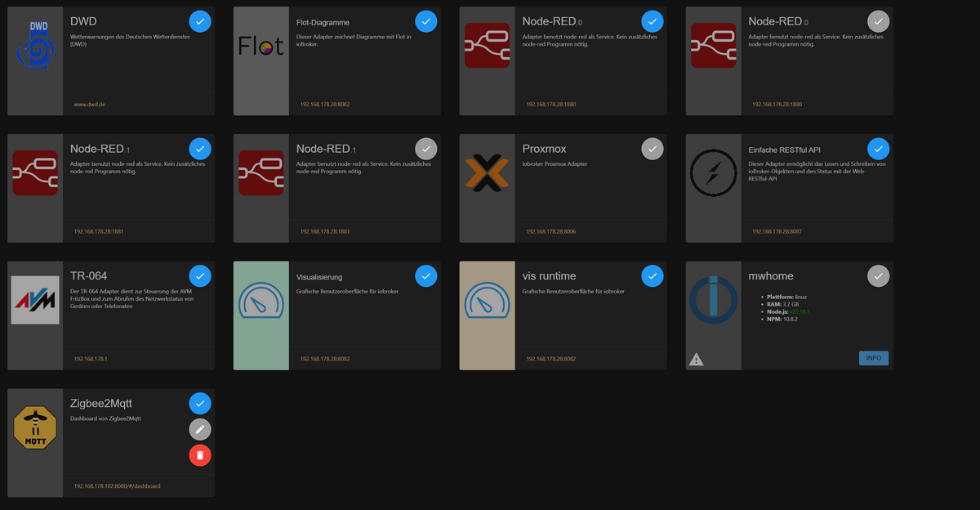Click the "TR-064" card title
The width and height of the screenshot is (980, 510).
88,276
